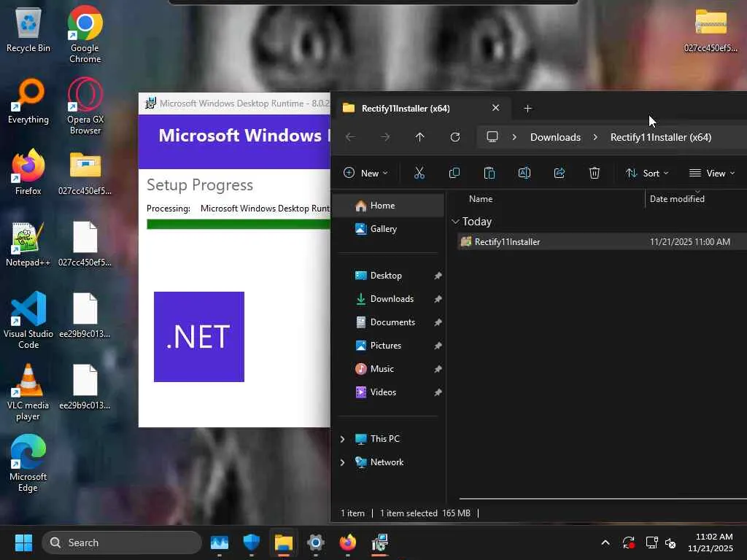Screen dimensions: 747x560
Task: Unpin Downloads using its pin icon
Action: coord(438,299)
